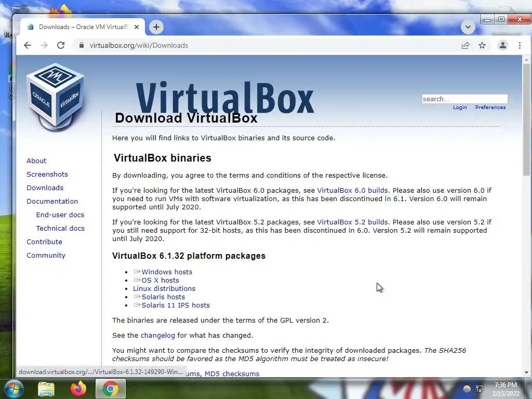Select Downloads in the sidebar
The width and height of the screenshot is (532, 399).
coord(45,188)
